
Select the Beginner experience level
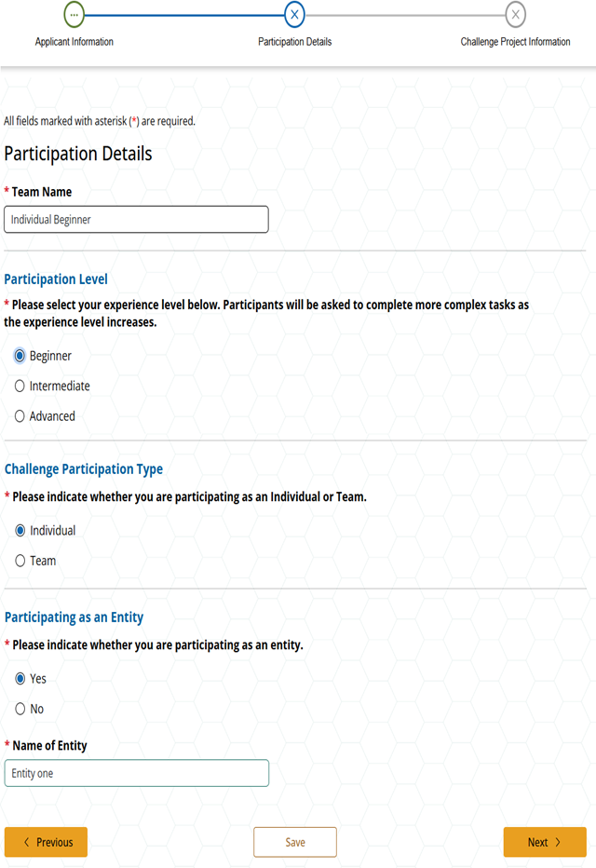[x=20, y=356]
